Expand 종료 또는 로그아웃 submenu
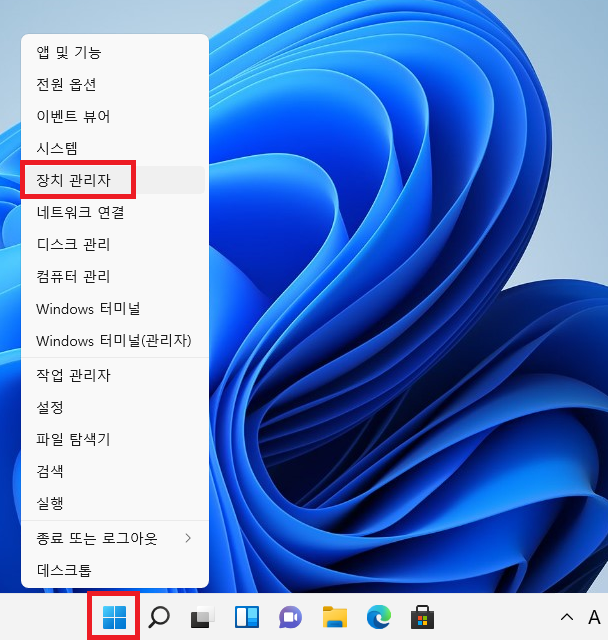 (115, 538)
